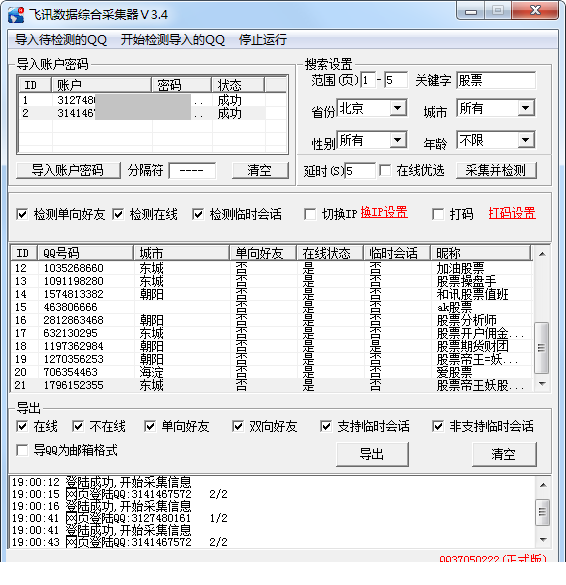Image resolution: width=566 pixels, height=585 pixels.
Task: Click the 采集并检测 button
Action: click(x=496, y=171)
